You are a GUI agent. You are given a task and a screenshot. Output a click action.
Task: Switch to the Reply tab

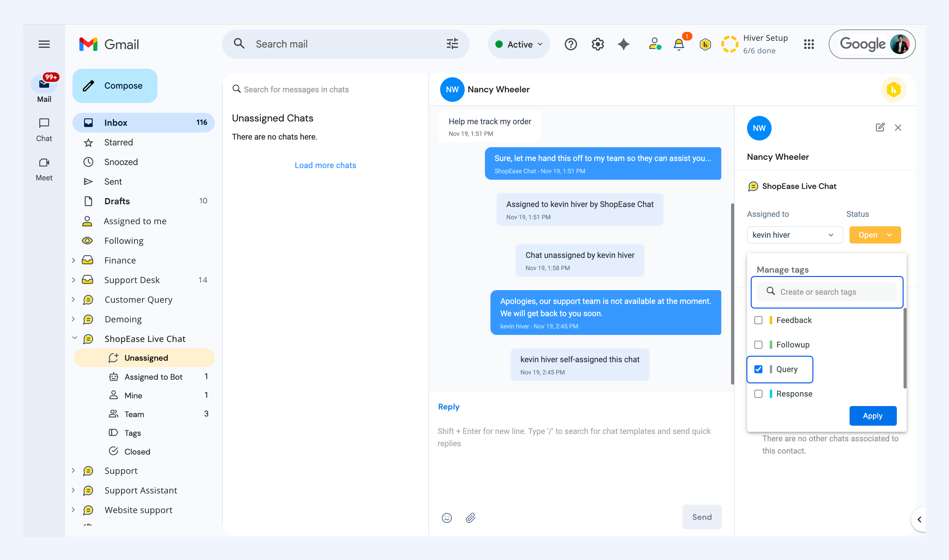point(449,407)
